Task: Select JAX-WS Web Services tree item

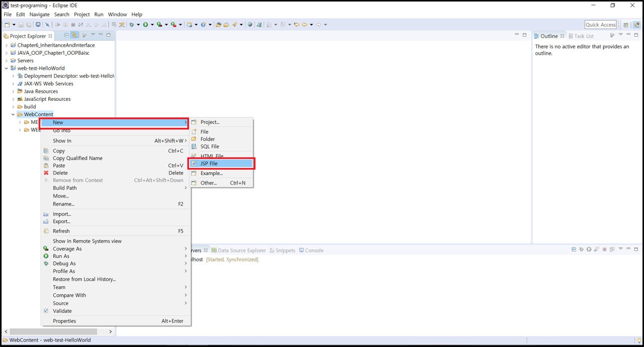Action: coord(49,84)
